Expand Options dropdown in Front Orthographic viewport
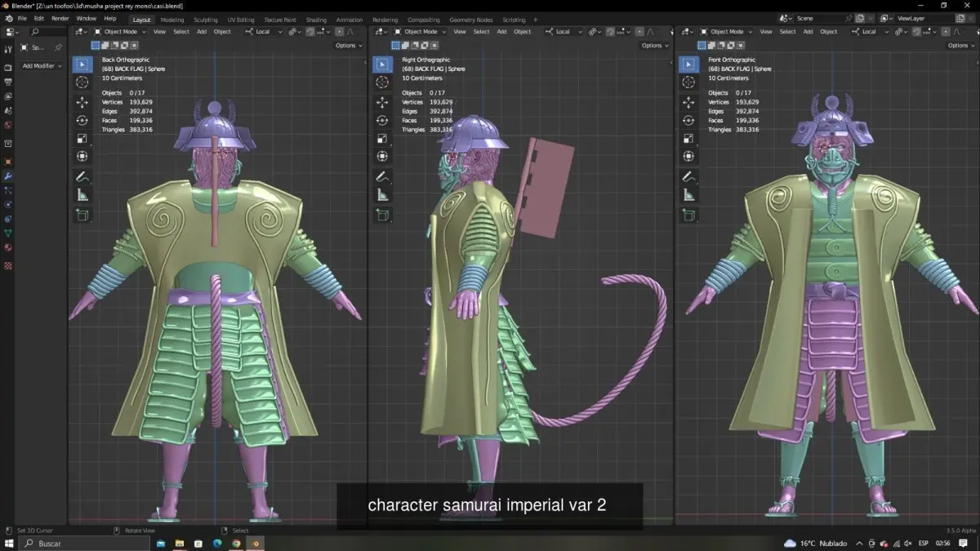This screenshot has height=551, width=980. coord(960,46)
